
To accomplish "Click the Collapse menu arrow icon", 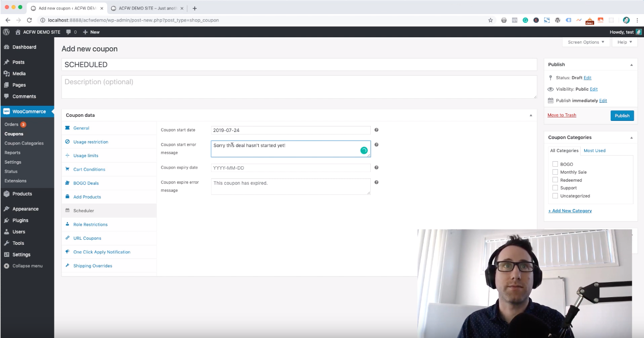I will 7,266.
